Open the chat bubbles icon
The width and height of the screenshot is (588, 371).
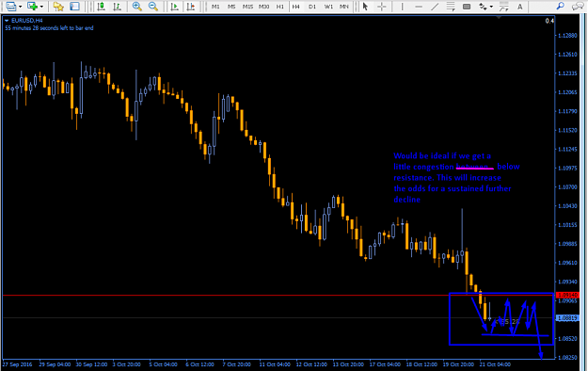pyautogui.click(x=578, y=6)
